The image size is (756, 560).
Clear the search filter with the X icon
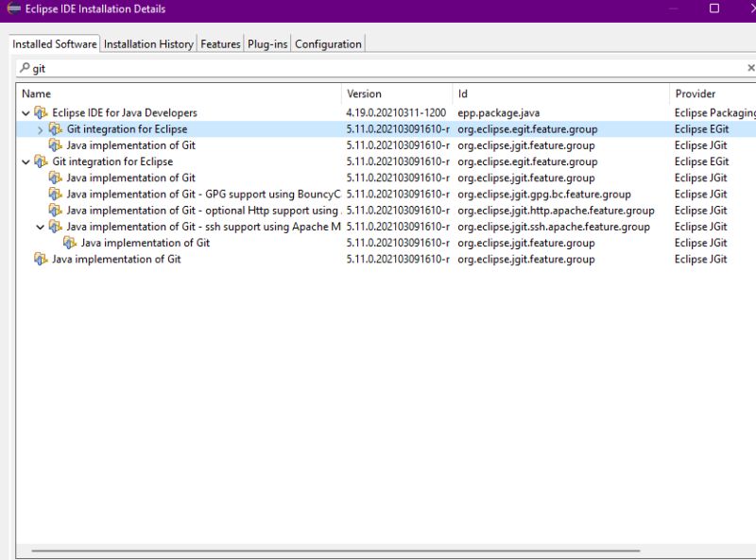coord(749,67)
